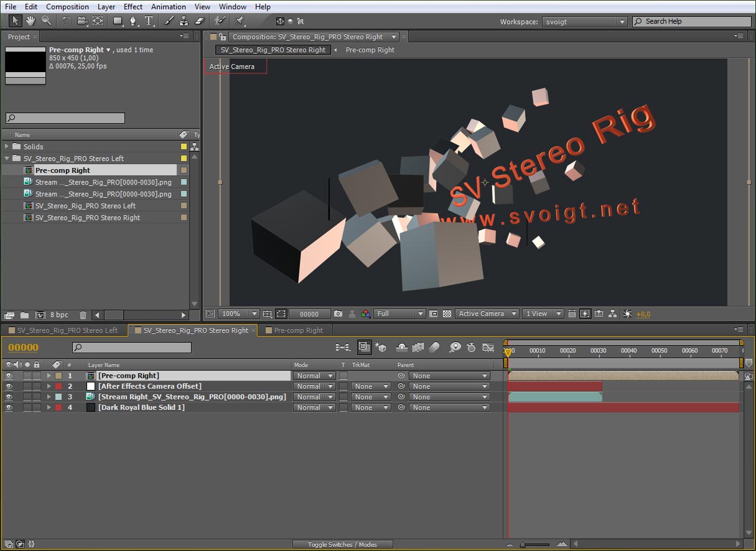This screenshot has height=551, width=756.
Task: Expand the Solids folder in Project panel
Action: [7, 147]
